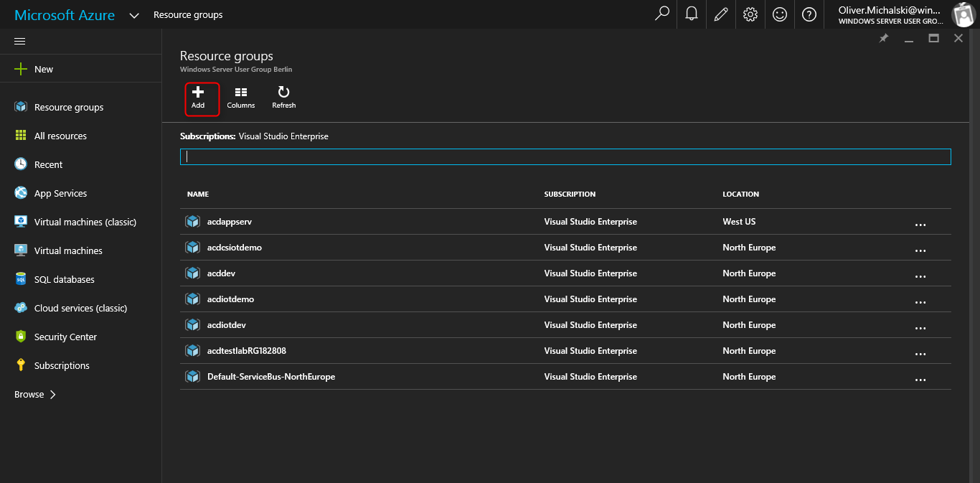This screenshot has width=980, height=483.
Task: Click Subscriptions: Visual Studio Enterprise filter text
Action: (254, 136)
